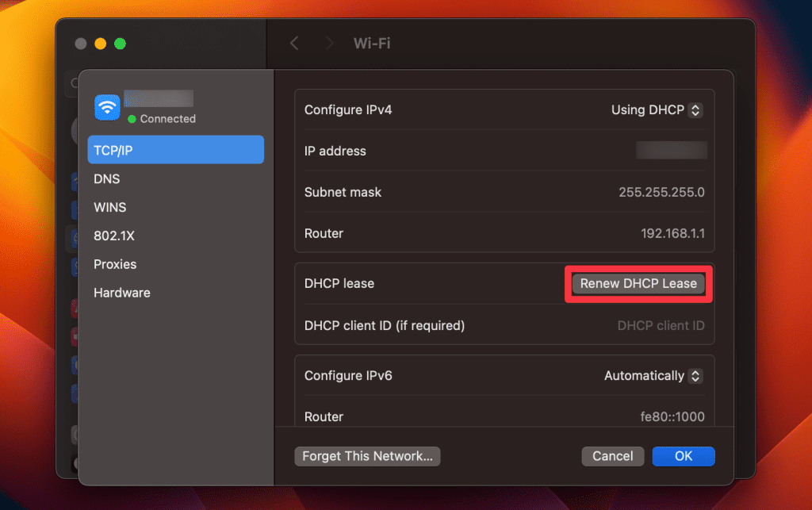Go back using the left chevron
812x510 pixels.
tap(294, 44)
